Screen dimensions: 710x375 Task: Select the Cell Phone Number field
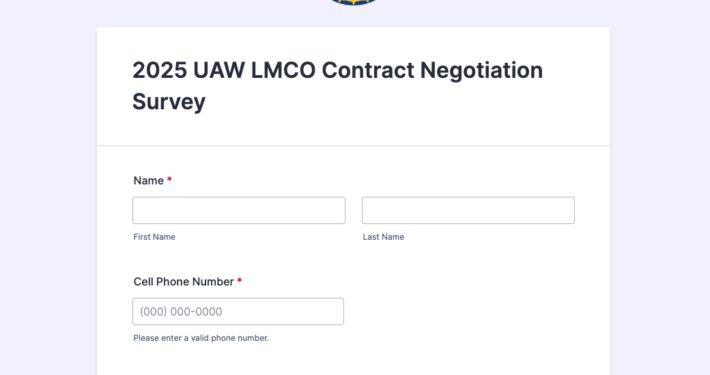(x=238, y=311)
